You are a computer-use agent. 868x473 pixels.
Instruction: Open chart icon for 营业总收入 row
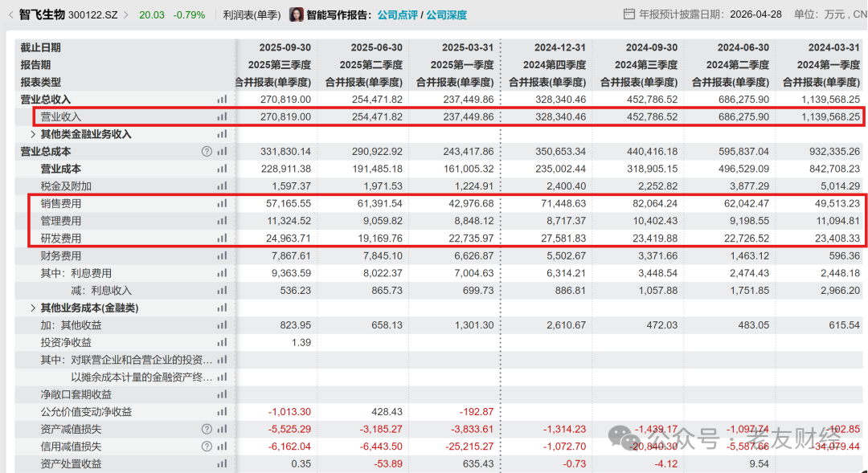click(222, 100)
